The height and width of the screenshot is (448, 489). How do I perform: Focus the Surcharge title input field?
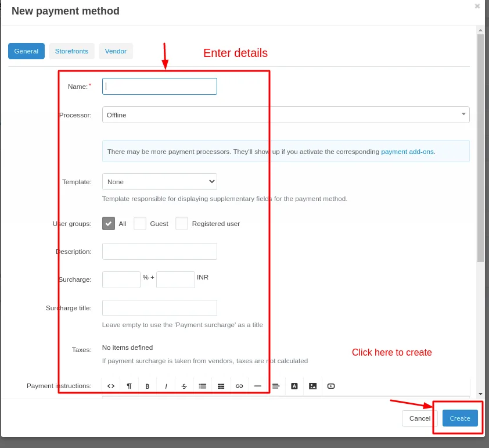tap(160, 308)
